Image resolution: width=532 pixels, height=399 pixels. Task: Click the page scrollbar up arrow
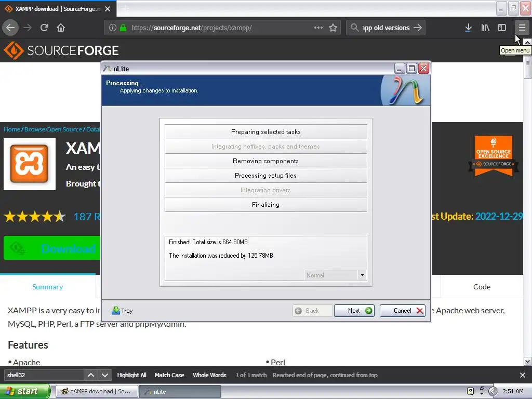coord(527,43)
